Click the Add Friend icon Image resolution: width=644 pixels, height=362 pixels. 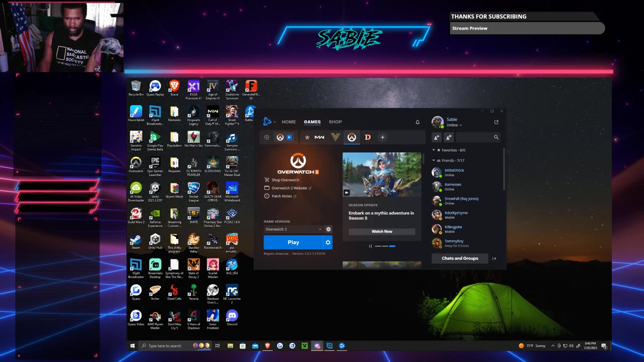tap(436, 137)
